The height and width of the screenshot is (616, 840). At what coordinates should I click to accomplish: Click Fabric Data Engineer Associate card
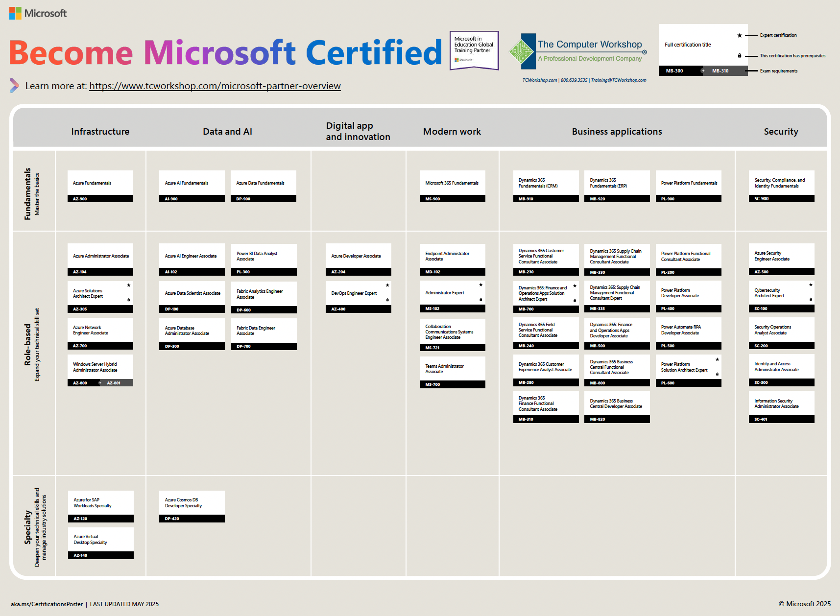tap(264, 334)
